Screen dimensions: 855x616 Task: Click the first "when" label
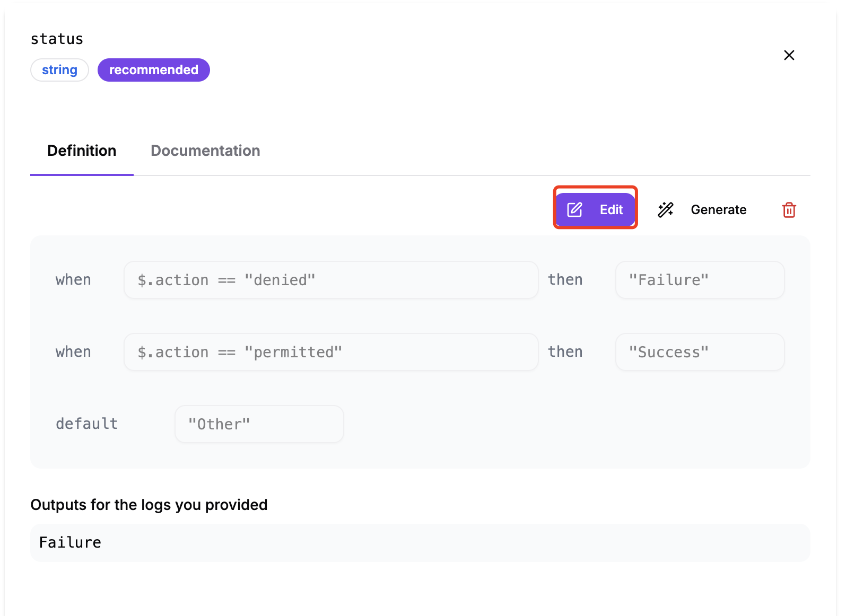(x=73, y=280)
